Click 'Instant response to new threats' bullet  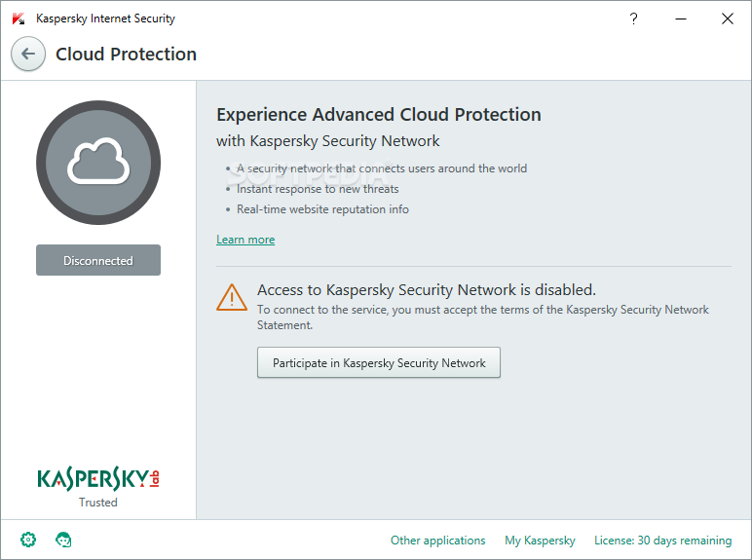pyautogui.click(x=318, y=189)
